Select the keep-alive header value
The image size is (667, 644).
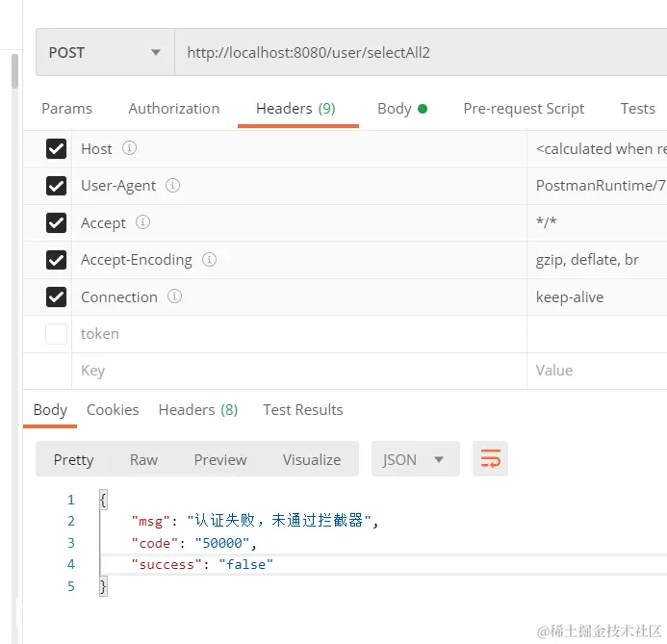[x=570, y=296]
